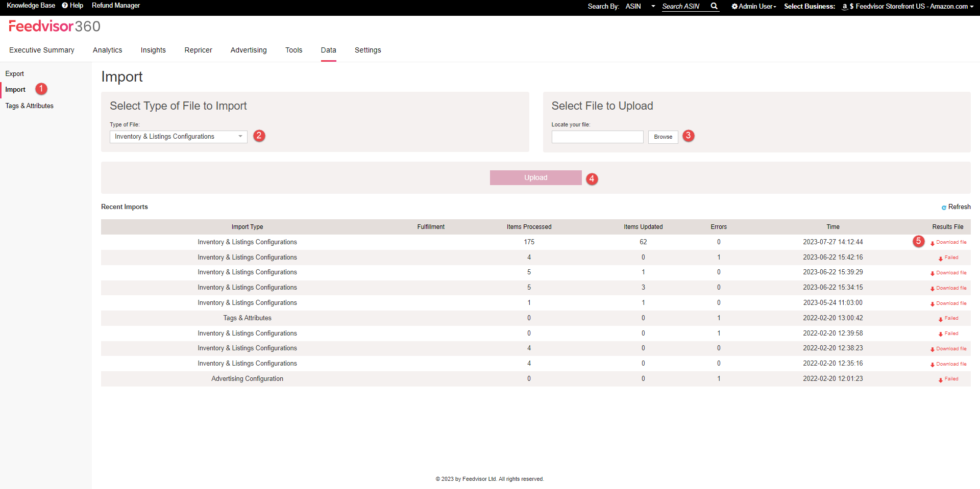Click Failed link for 2023-06-22 15:42:16 import
This screenshot has width=980, height=489.
[x=948, y=258]
